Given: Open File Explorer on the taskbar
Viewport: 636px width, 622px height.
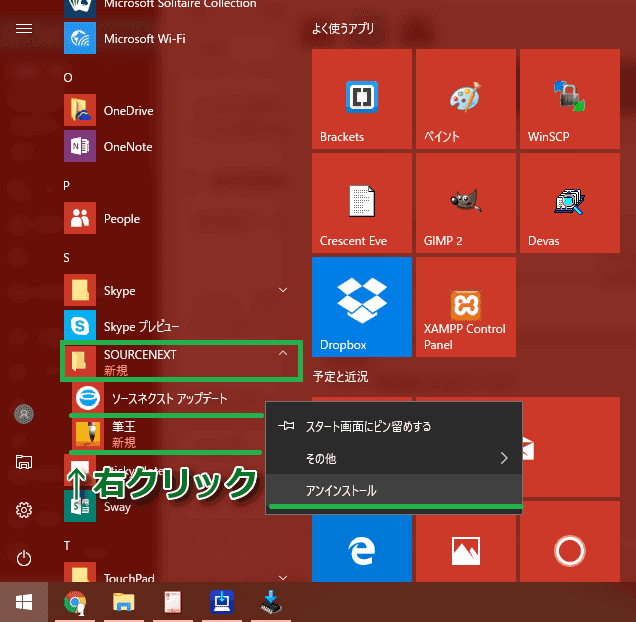Looking at the screenshot, I should [124, 602].
